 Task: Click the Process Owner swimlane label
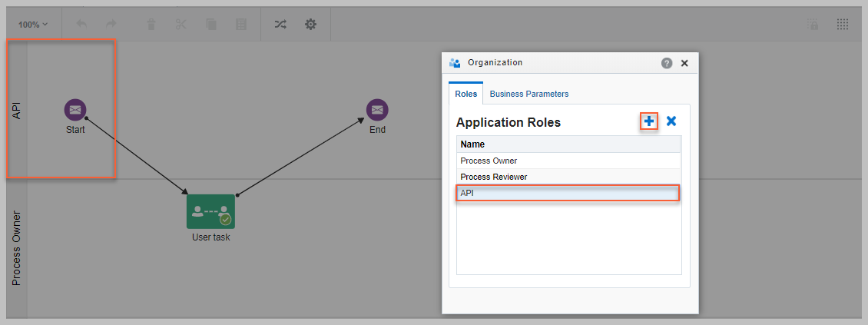(17, 248)
